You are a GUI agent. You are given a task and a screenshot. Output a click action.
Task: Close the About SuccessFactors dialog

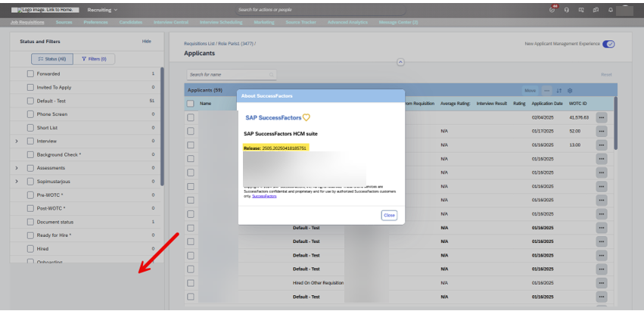389,215
